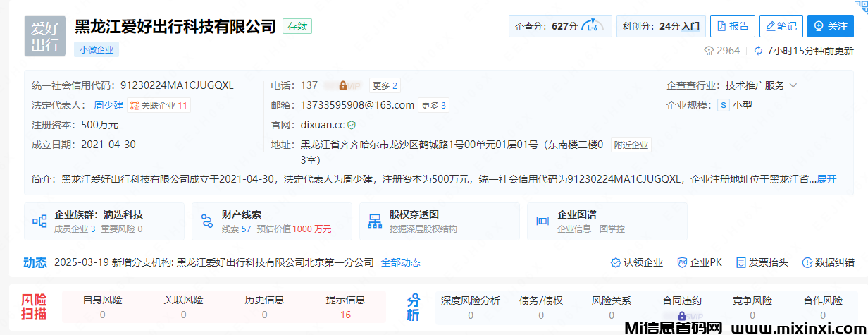This screenshot has height=335, width=868.
Task: Click the 小微企业 tag
Action: click(97, 50)
